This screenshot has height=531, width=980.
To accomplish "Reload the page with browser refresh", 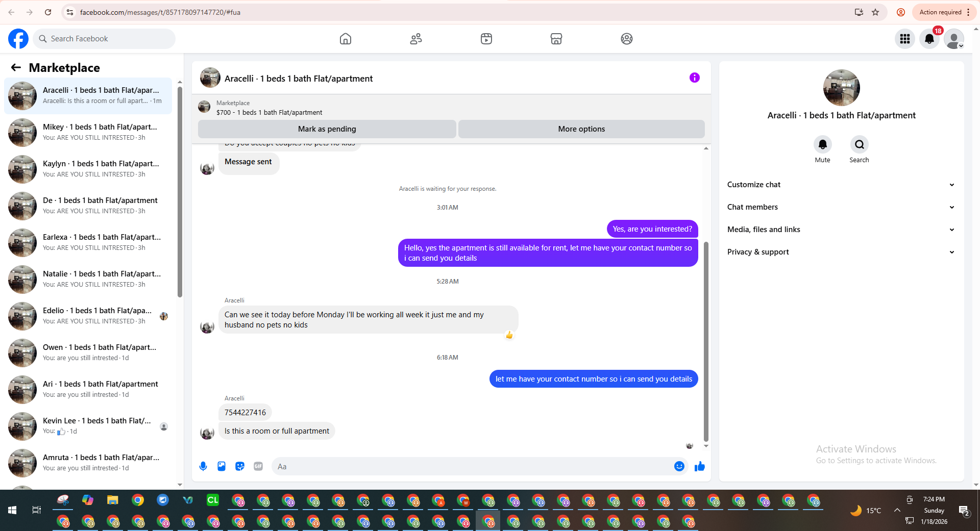I will [48, 12].
